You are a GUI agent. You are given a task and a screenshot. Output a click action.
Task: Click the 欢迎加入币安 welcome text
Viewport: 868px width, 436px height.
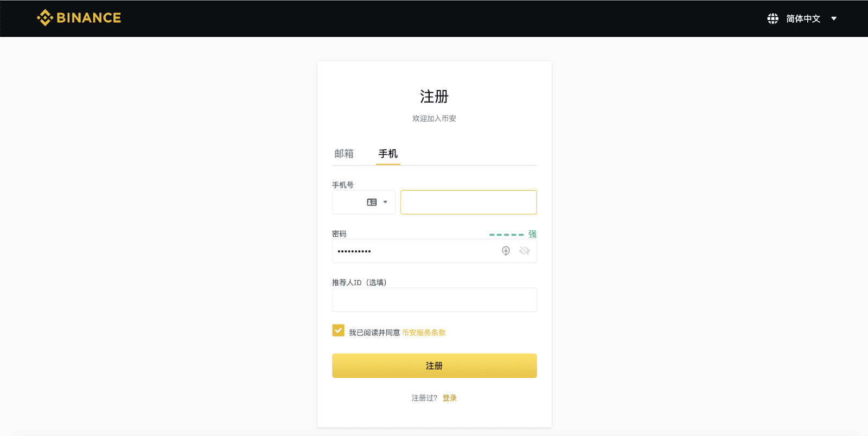coord(434,118)
